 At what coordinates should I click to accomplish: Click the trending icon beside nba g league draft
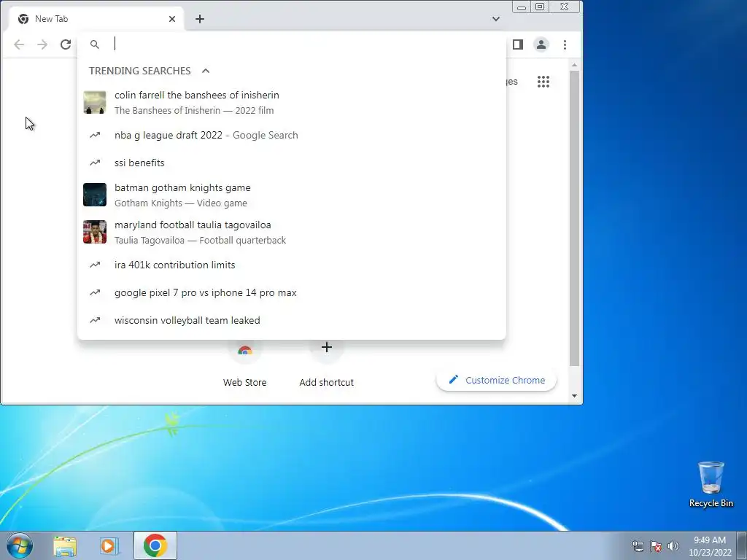tap(95, 135)
